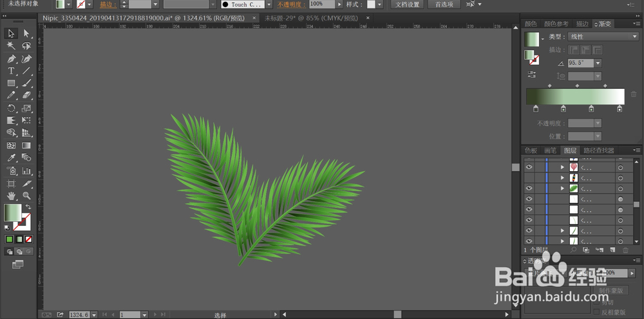Set paint mode to solid Color
644x319 pixels.
[10, 239]
